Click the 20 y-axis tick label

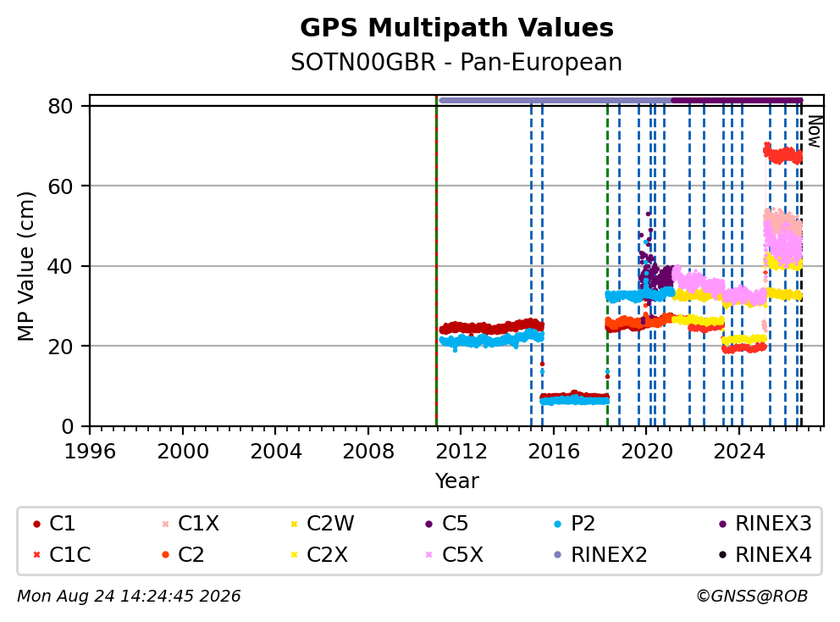coord(60,347)
